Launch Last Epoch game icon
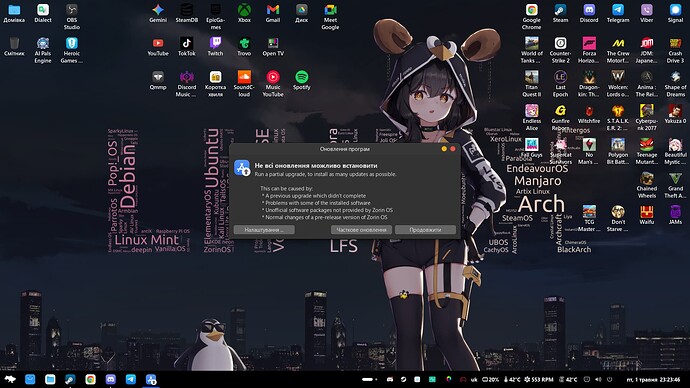Screen dimensions: 690x388 pyautogui.click(x=560, y=84)
